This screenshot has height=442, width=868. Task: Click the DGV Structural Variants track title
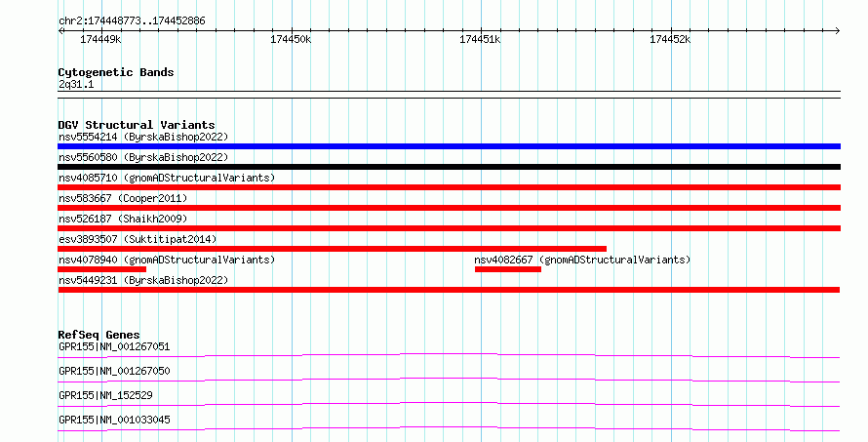click(137, 125)
